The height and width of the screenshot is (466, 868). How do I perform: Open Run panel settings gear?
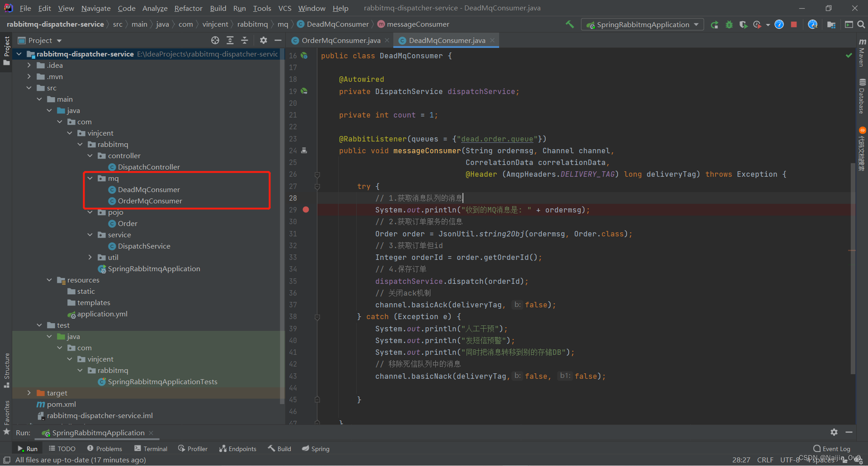click(x=834, y=432)
